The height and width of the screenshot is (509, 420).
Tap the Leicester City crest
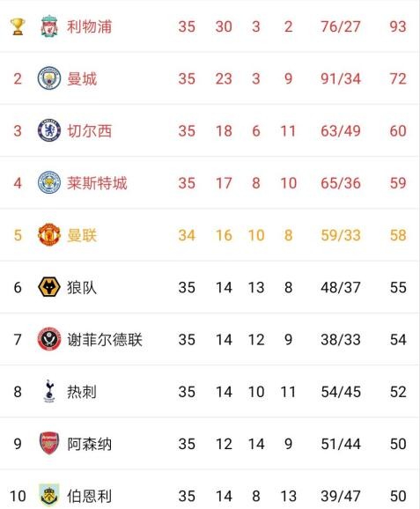pyautogui.click(x=49, y=183)
